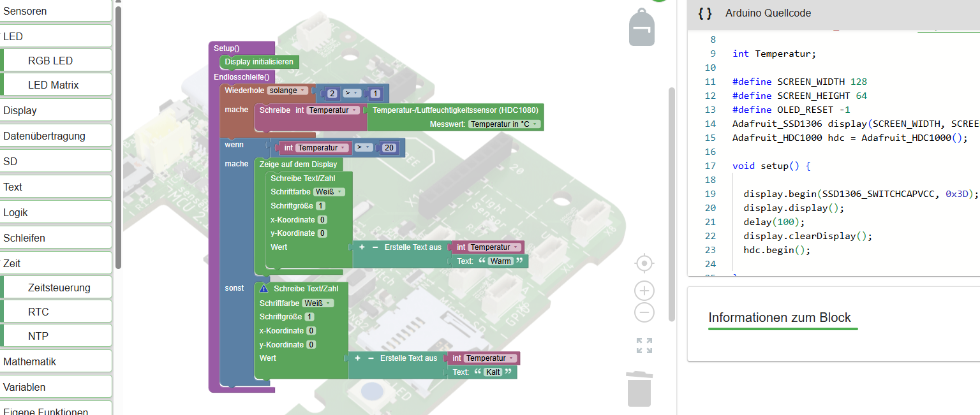The height and width of the screenshot is (415, 980).
Task: Open the Logik category
Action: (x=56, y=213)
